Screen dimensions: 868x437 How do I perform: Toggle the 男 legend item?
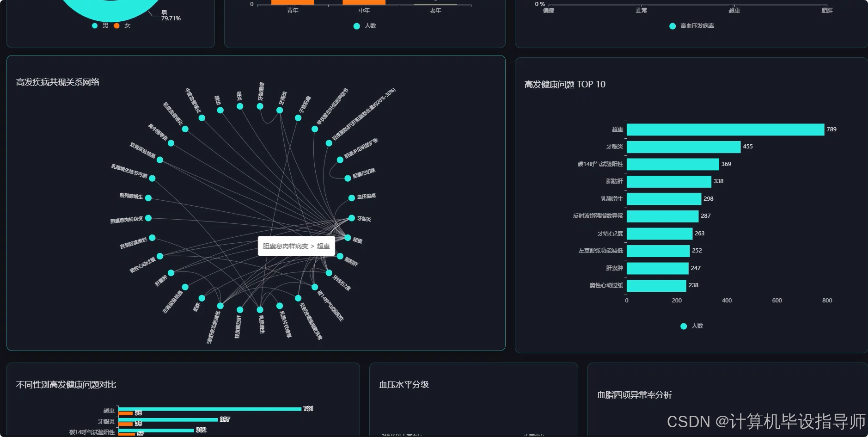pyautogui.click(x=100, y=25)
